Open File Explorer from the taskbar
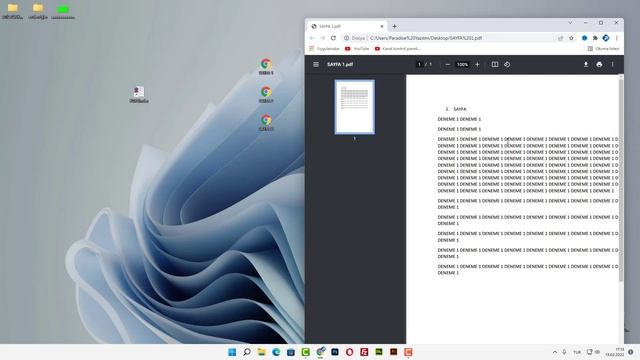The width and height of the screenshot is (640, 360). (262, 352)
